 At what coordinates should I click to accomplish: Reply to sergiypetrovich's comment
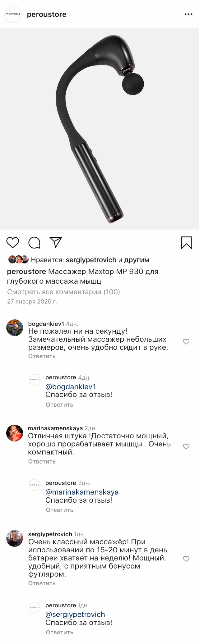point(42,583)
